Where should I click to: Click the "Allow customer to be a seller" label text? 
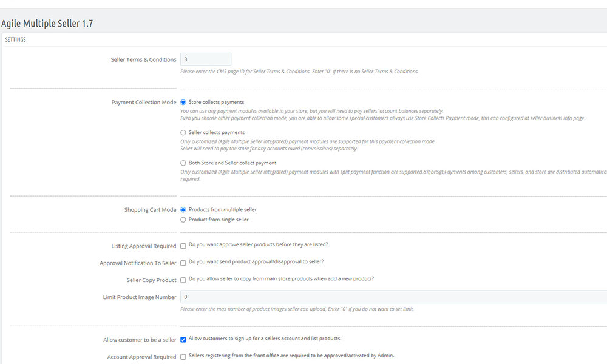[x=140, y=340]
